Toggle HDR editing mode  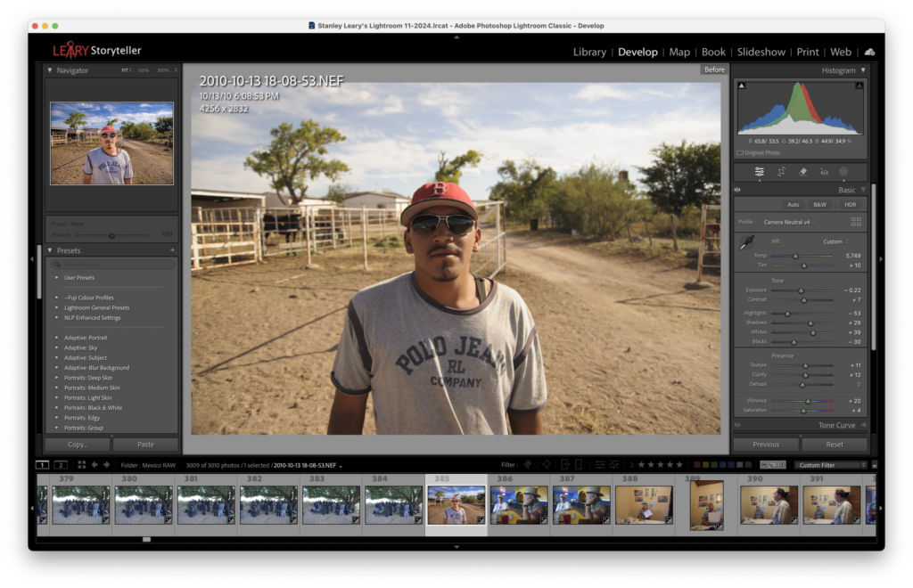[x=850, y=205]
